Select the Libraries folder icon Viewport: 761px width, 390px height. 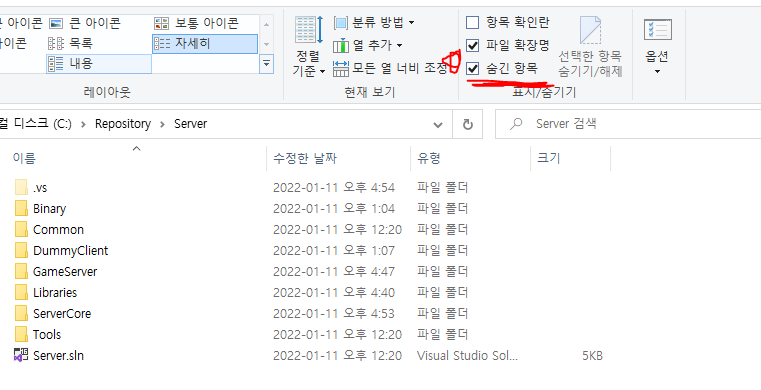click(21, 292)
